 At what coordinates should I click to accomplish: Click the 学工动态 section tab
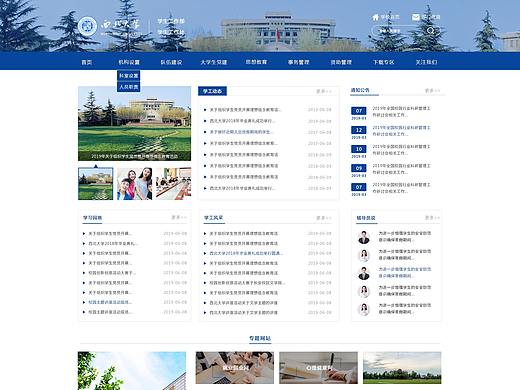[x=212, y=91]
